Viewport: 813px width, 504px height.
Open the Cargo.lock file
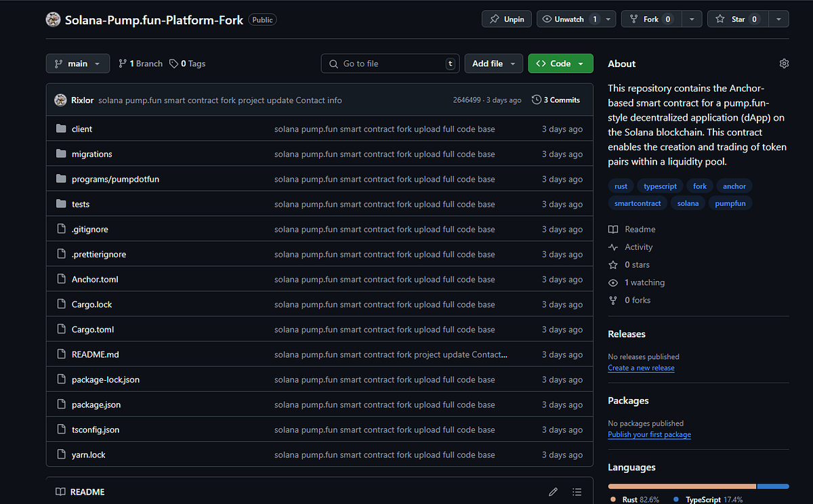(x=92, y=304)
